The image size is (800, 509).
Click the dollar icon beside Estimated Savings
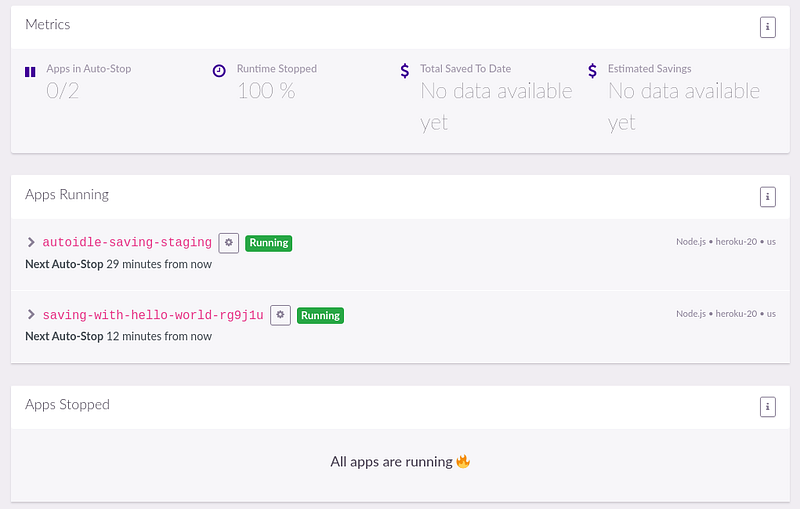point(592,71)
